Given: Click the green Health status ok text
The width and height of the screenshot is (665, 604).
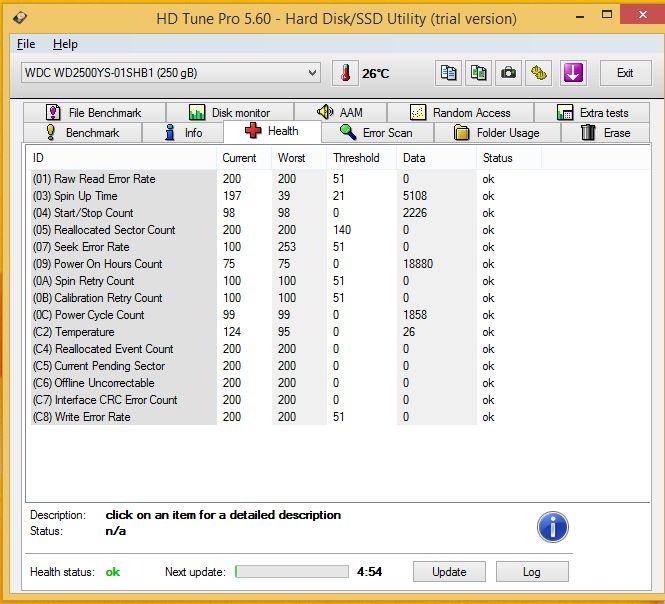Looking at the screenshot, I should click(x=113, y=572).
